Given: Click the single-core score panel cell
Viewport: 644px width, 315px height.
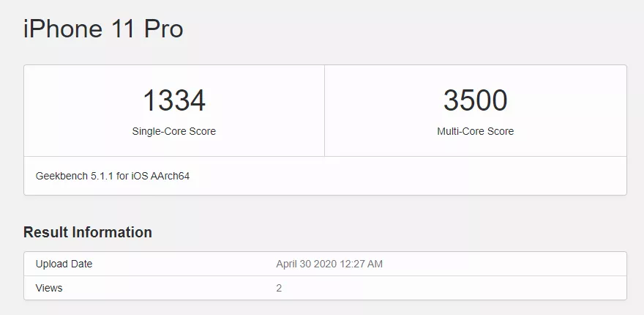Looking at the screenshot, I should pyautogui.click(x=174, y=111).
